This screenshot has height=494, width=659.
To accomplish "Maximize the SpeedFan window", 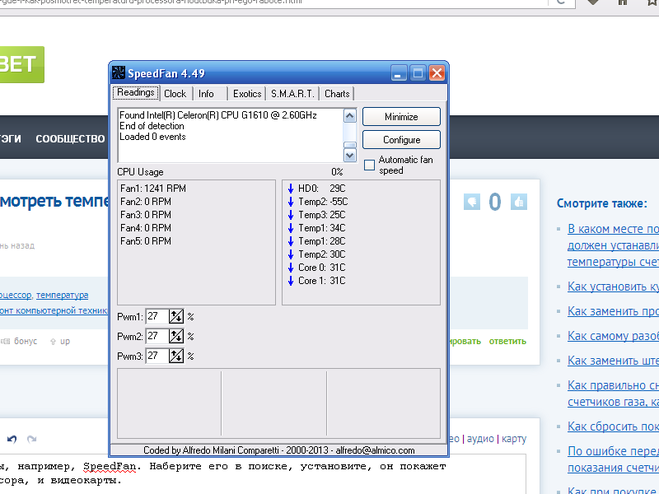I will (x=418, y=73).
